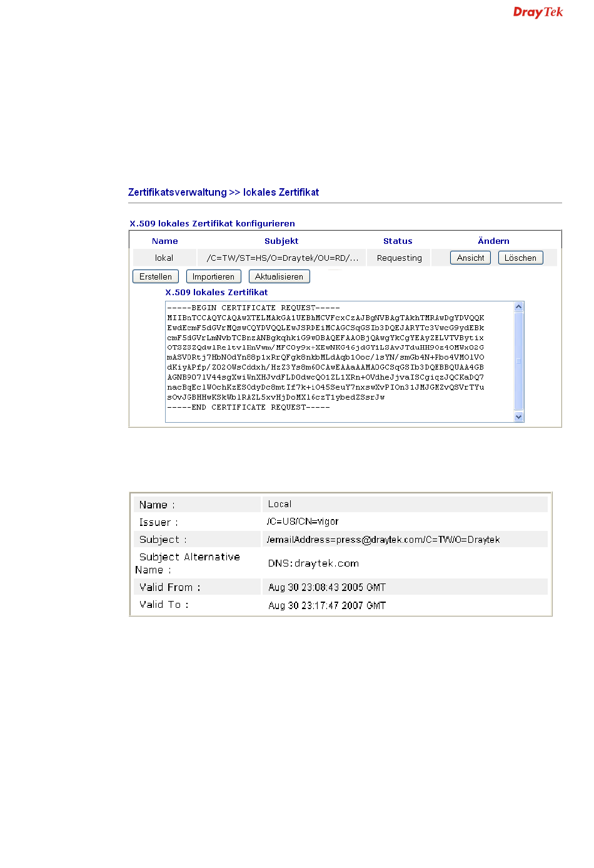Click the subject cell '/C=TW/ST=HS/O=Draytek/OU=RD/...'
594x868 pixels.
[282, 258]
